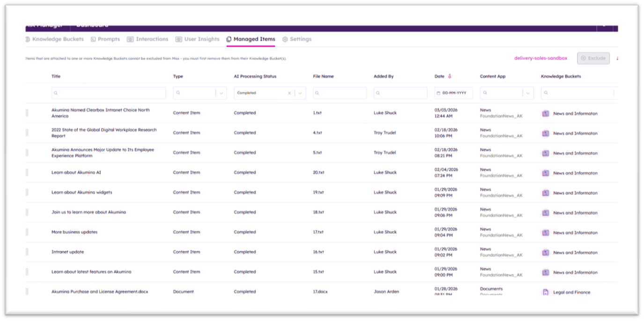Click the bucket icon in the 17.txt row

546,232
